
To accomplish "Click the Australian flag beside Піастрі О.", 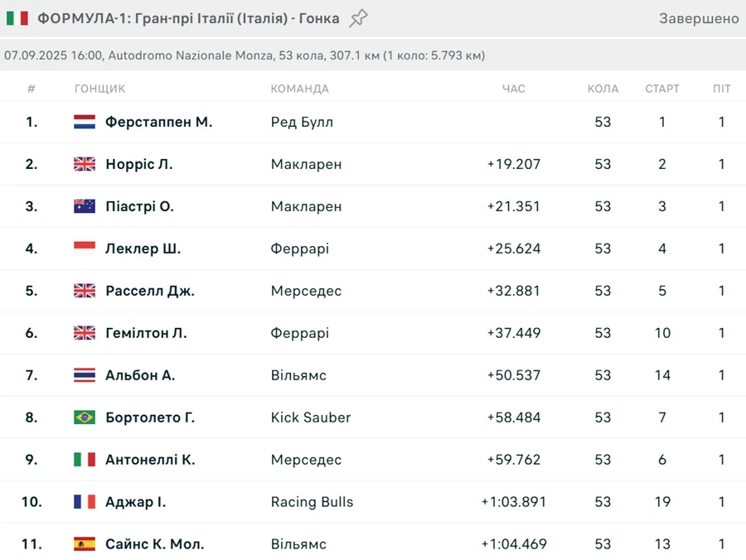I will click(85, 206).
